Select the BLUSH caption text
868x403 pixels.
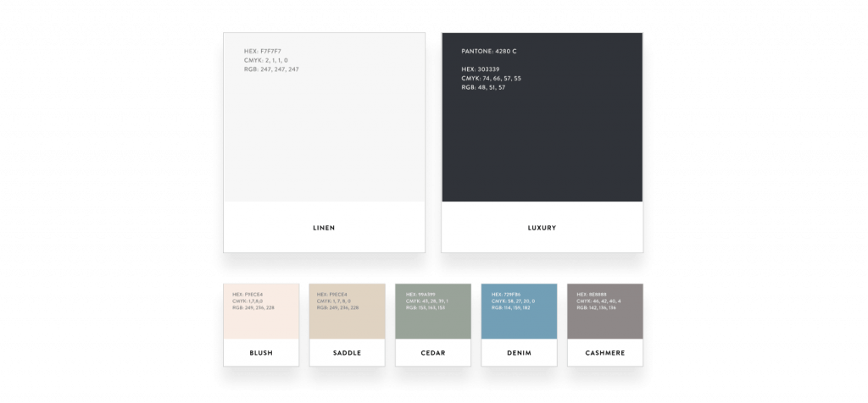pyautogui.click(x=261, y=353)
